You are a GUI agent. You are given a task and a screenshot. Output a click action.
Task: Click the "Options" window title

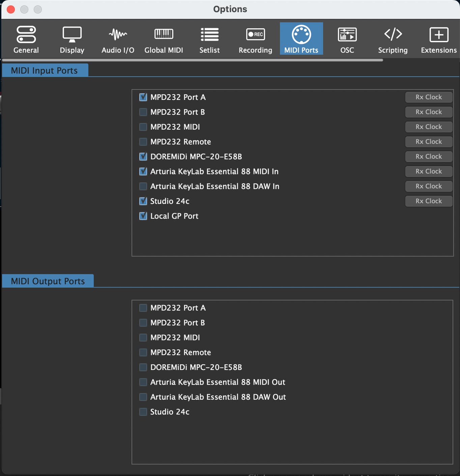point(230,9)
